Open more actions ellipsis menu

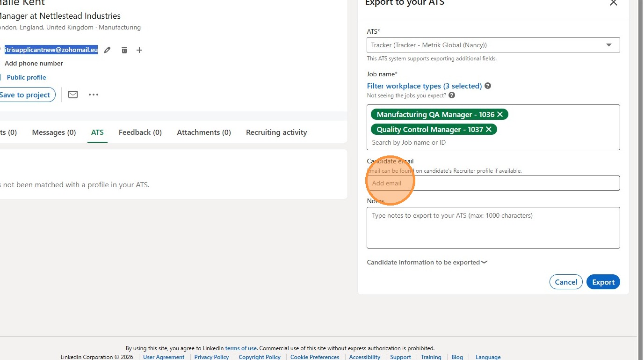coord(94,95)
